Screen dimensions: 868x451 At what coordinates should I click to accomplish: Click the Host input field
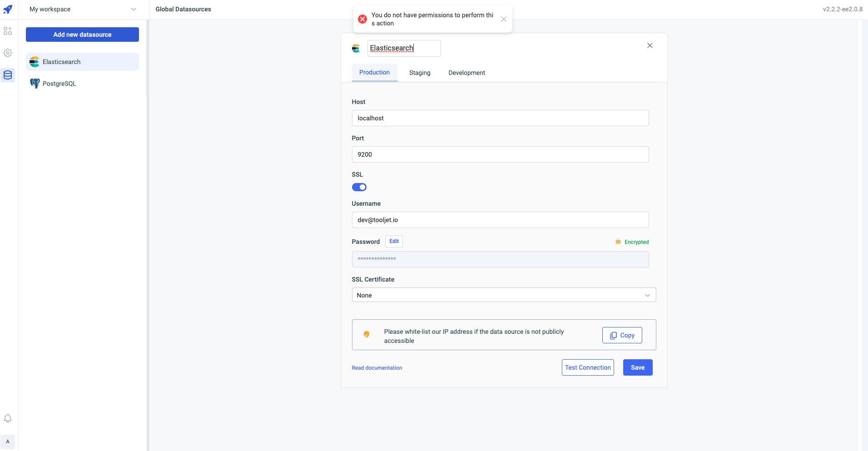pos(500,118)
